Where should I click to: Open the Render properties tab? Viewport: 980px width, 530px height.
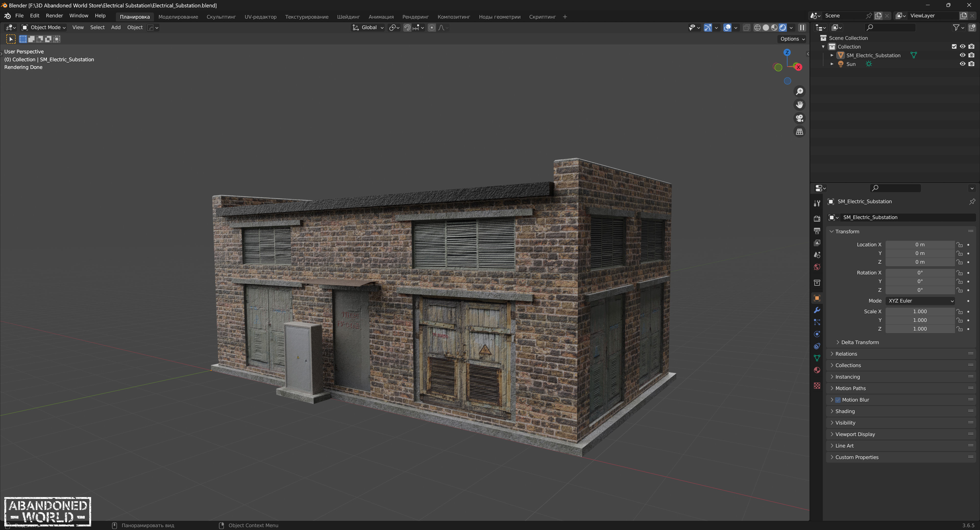(x=817, y=218)
